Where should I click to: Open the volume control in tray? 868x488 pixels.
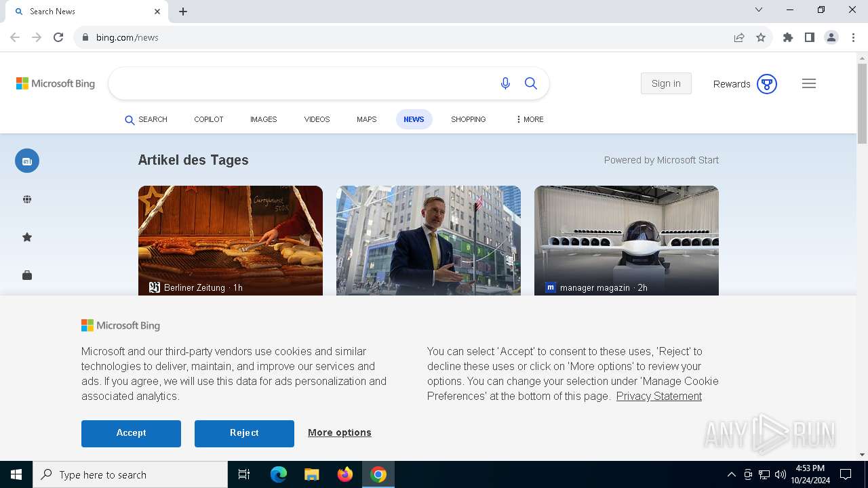781,474
